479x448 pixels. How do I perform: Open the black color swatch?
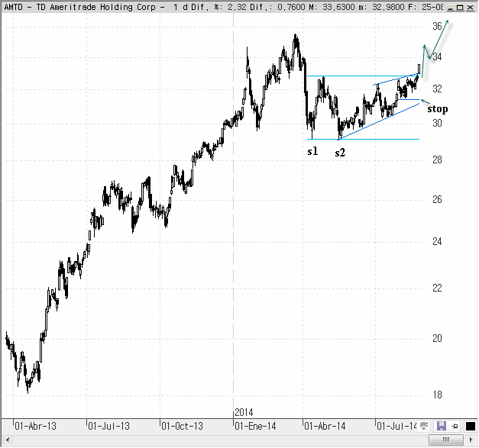point(471,426)
